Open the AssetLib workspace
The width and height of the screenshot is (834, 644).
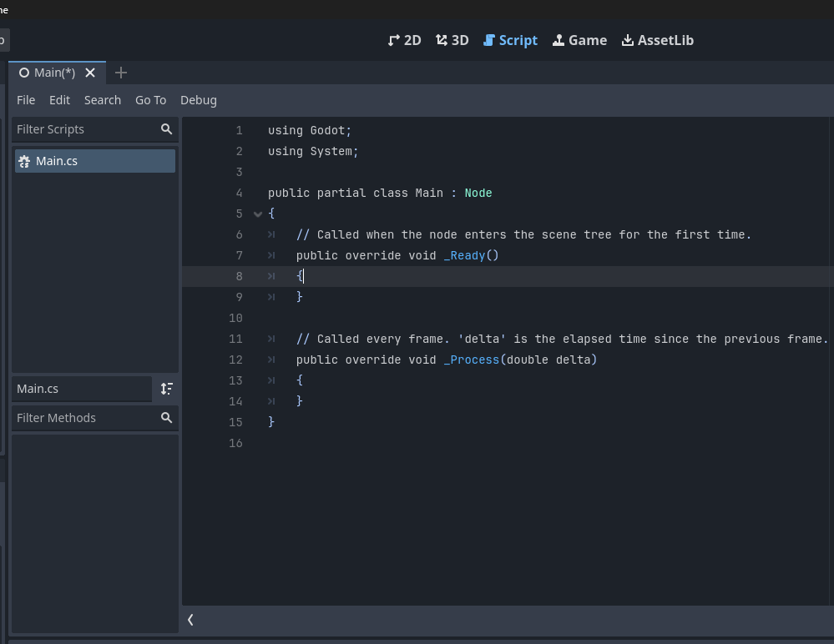pyautogui.click(x=657, y=40)
